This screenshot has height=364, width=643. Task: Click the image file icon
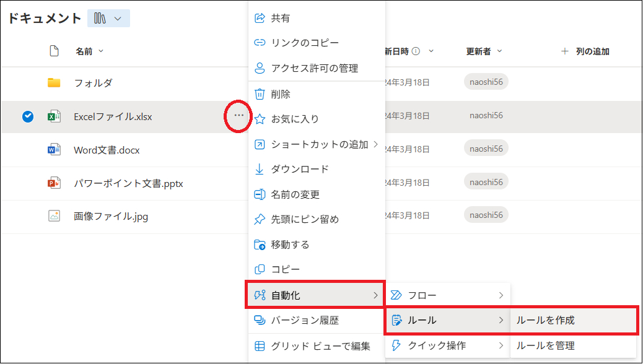[x=54, y=215]
